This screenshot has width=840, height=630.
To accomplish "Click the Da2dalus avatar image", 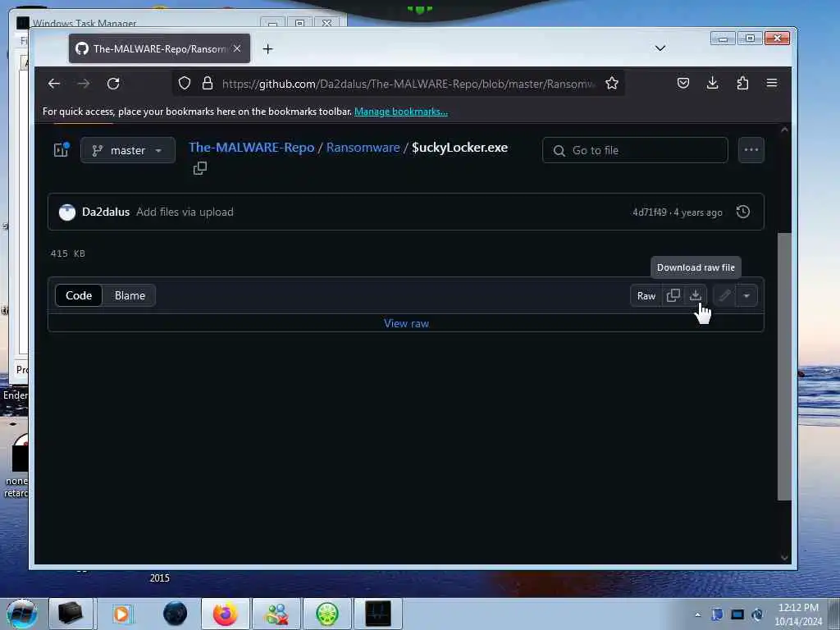I will (67, 212).
